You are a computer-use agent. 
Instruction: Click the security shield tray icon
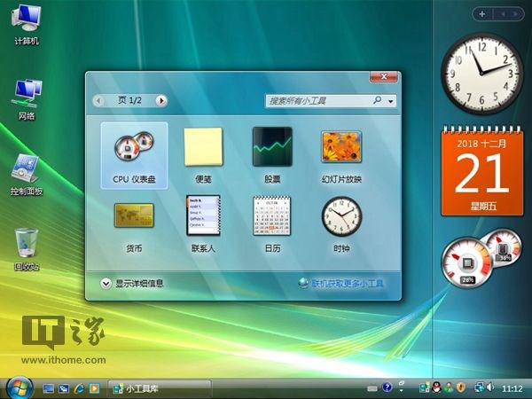460,387
